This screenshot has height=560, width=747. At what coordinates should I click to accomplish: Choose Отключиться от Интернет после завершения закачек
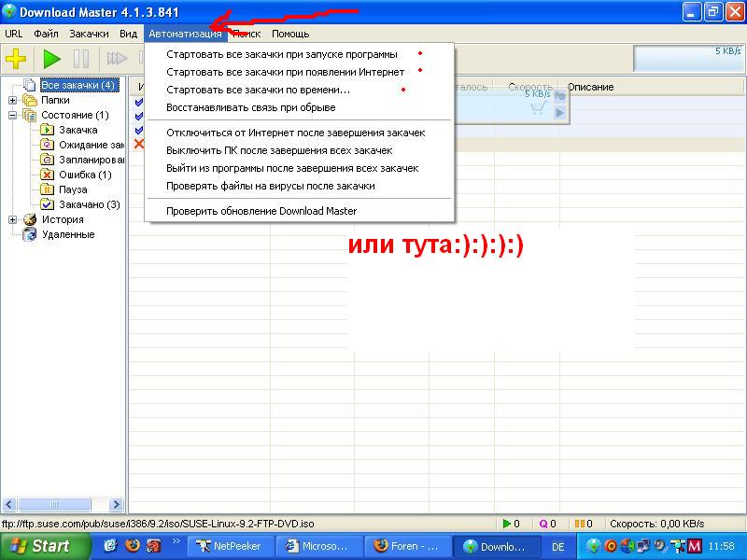299,133
